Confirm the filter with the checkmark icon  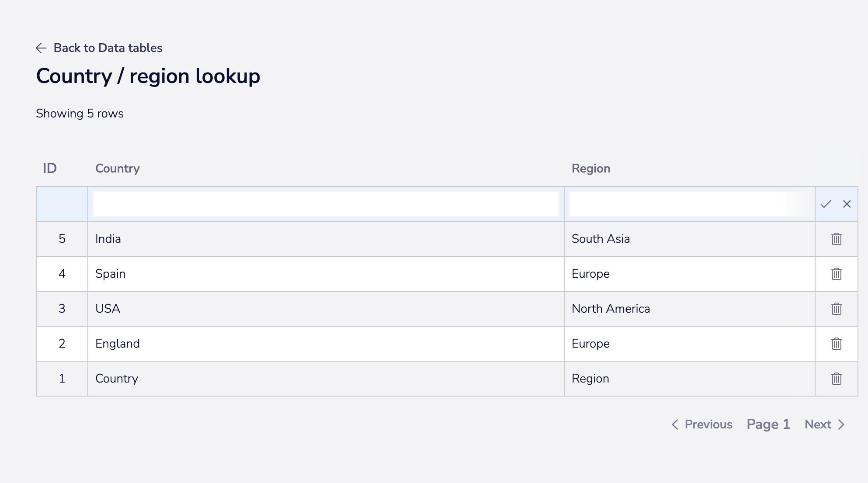(827, 204)
